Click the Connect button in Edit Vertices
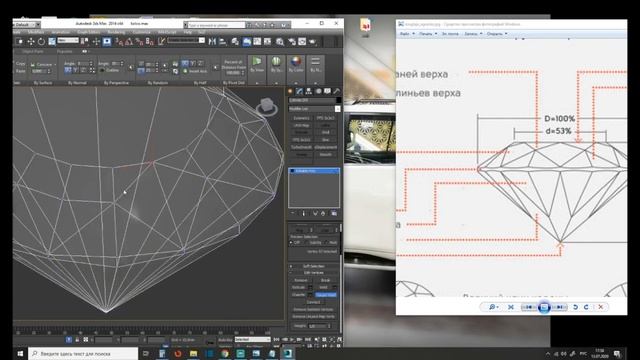The image size is (640, 360). [x=313, y=302]
